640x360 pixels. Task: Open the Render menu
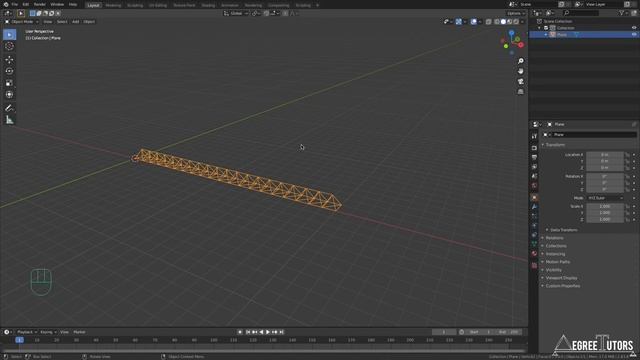(40, 4)
